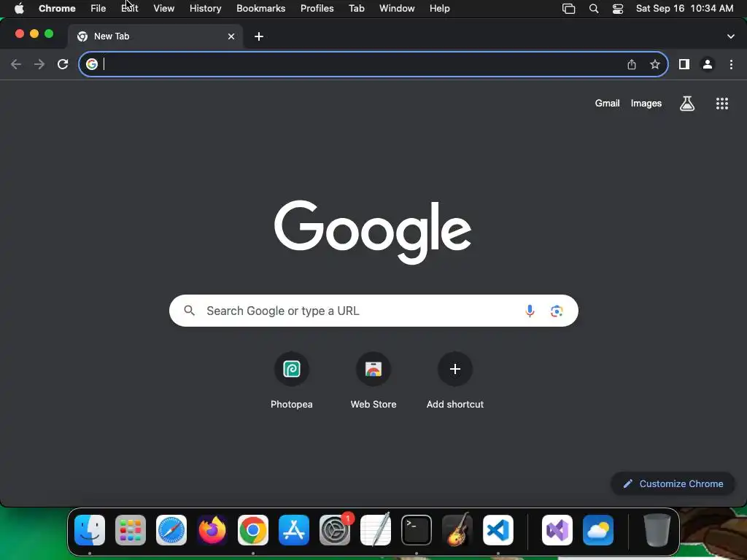Click Add shortcut button
The height and width of the screenshot is (560, 747).
tap(455, 369)
